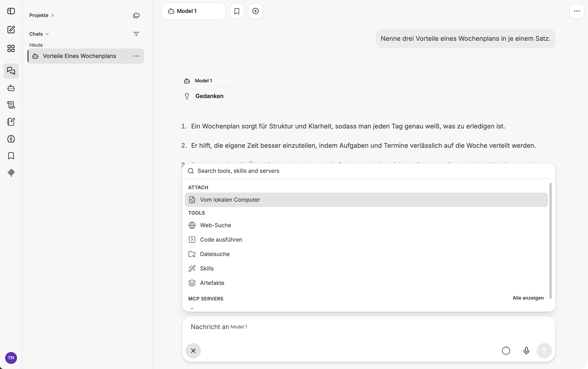
Task: Open the bookmarks icon in the left rail
Action: [11, 156]
